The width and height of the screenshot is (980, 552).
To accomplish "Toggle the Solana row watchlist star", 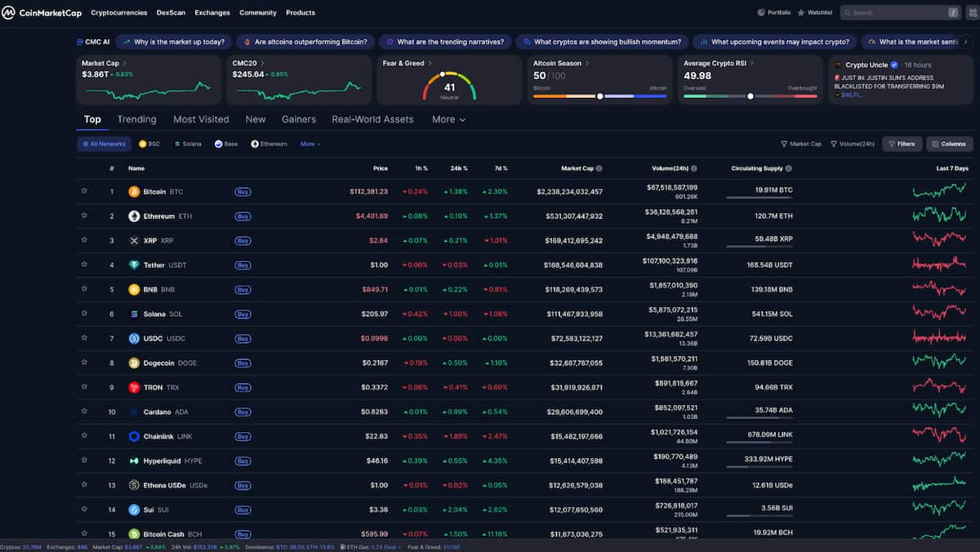I will 84,314.
